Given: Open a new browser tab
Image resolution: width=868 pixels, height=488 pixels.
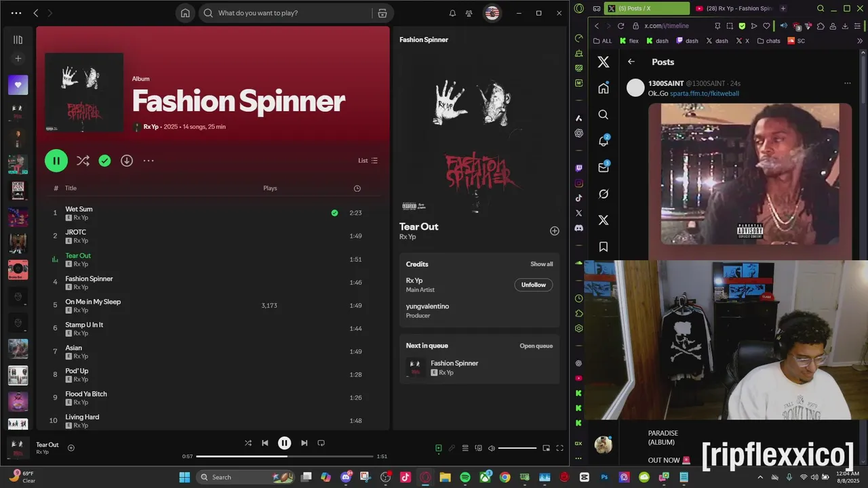Looking at the screenshot, I should (783, 8).
